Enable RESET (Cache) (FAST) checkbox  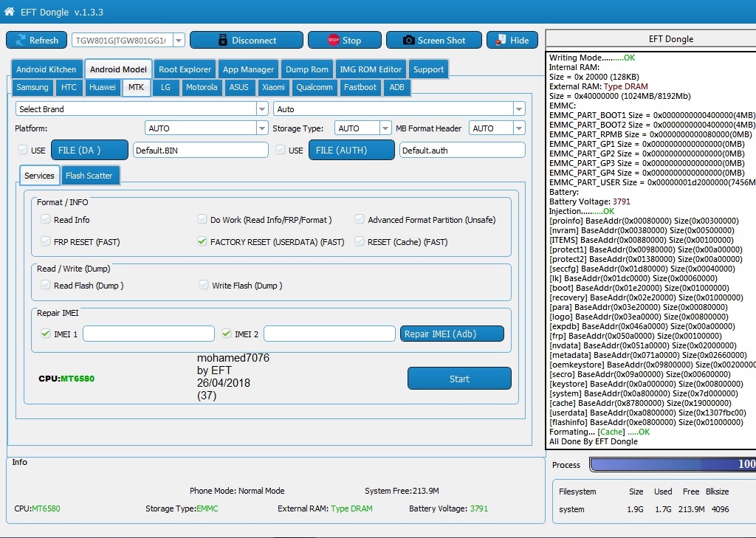coord(360,241)
